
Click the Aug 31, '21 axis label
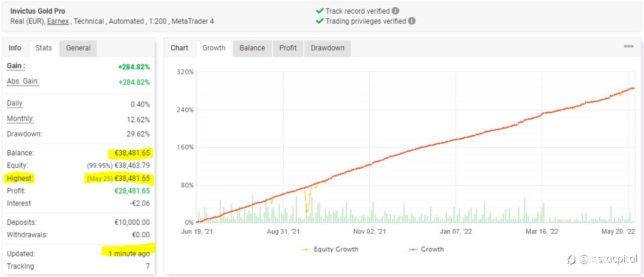pyautogui.click(x=283, y=232)
